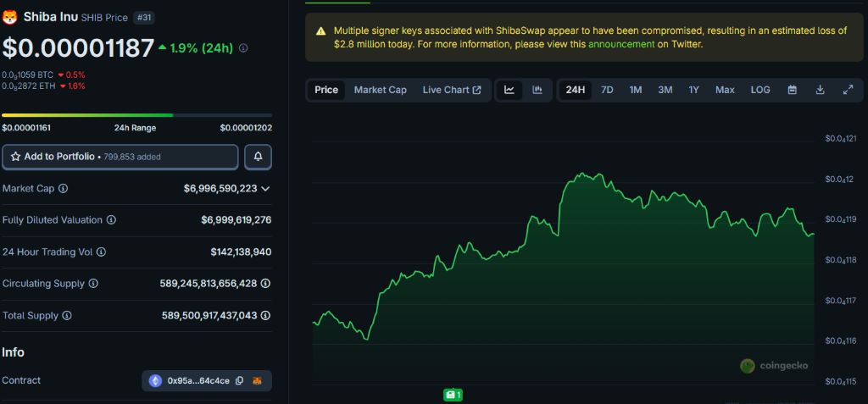Image resolution: width=868 pixels, height=404 pixels.
Task: Click Add to Portfolio button
Action: click(x=120, y=157)
